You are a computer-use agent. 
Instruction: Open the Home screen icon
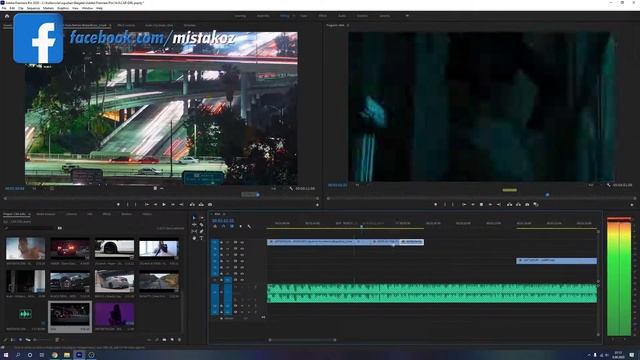[7, 16]
